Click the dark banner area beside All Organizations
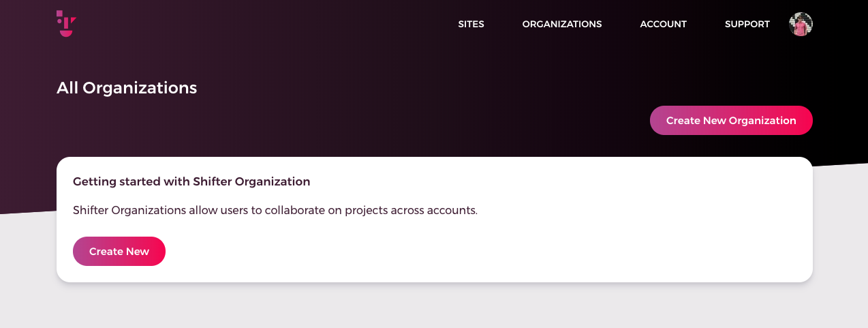Image resolution: width=868 pixels, height=328 pixels. [x=409, y=89]
